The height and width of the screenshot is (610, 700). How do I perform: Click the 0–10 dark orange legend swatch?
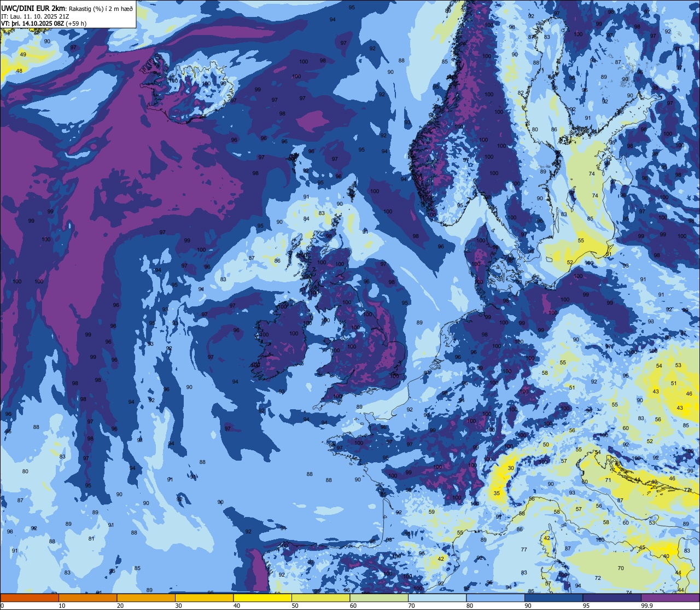click(30, 598)
